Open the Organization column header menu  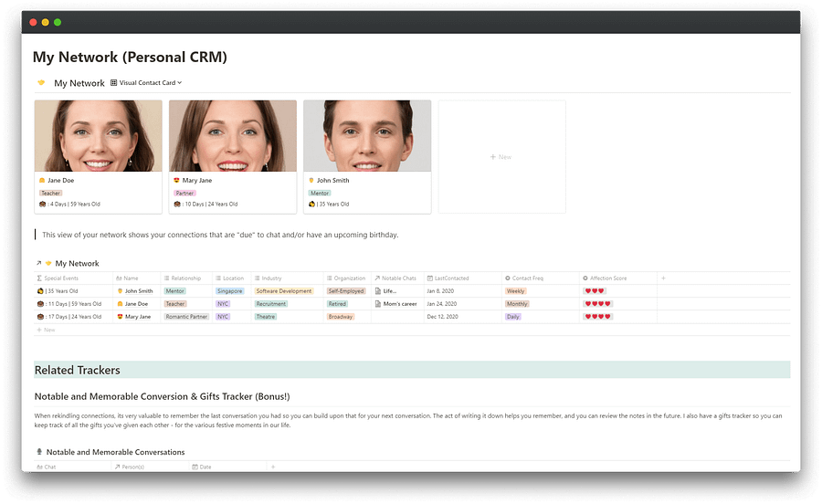pos(347,278)
